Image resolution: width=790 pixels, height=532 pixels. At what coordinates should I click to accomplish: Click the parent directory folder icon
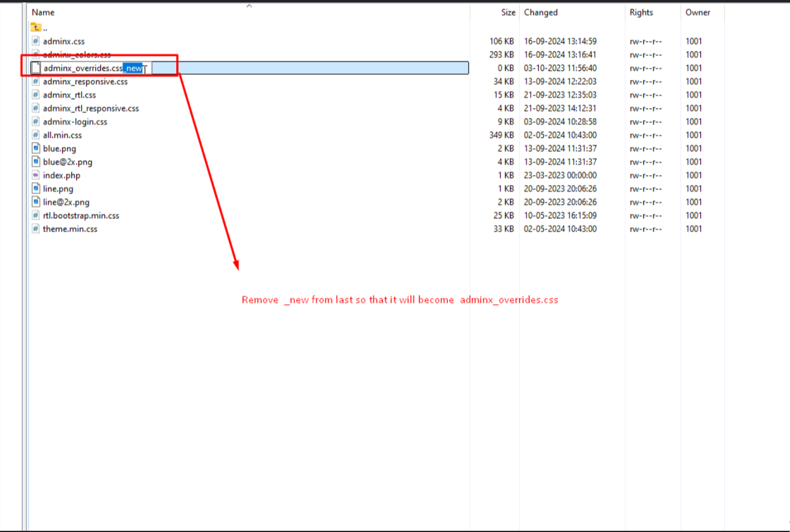36,28
